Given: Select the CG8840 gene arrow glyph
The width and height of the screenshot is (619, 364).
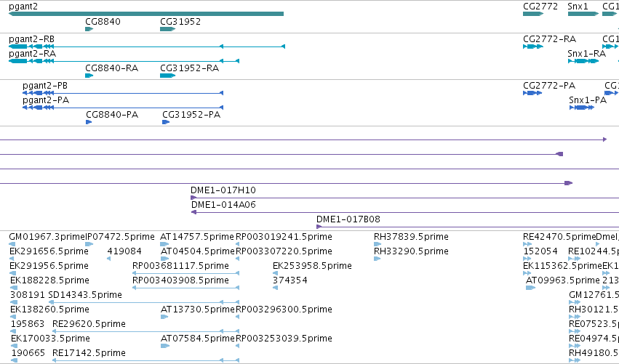Looking at the screenshot, I should tap(89, 29).
